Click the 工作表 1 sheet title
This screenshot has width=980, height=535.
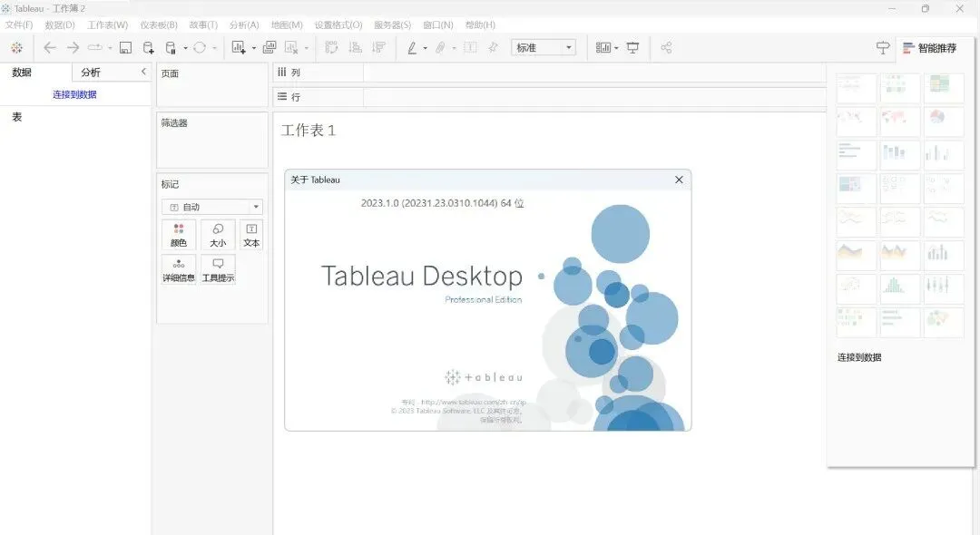[309, 130]
